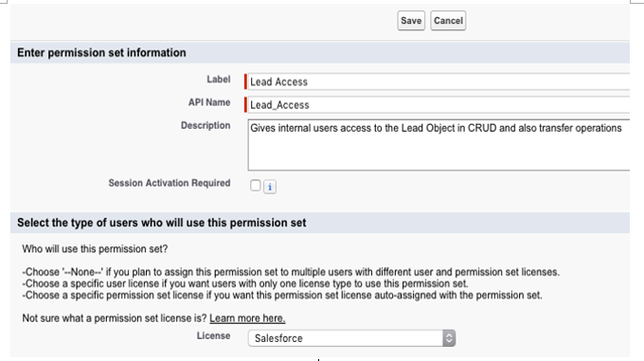Click the instruction line mentioning '--None--'
Viewport: 644px width, 361px height.
(x=291, y=272)
